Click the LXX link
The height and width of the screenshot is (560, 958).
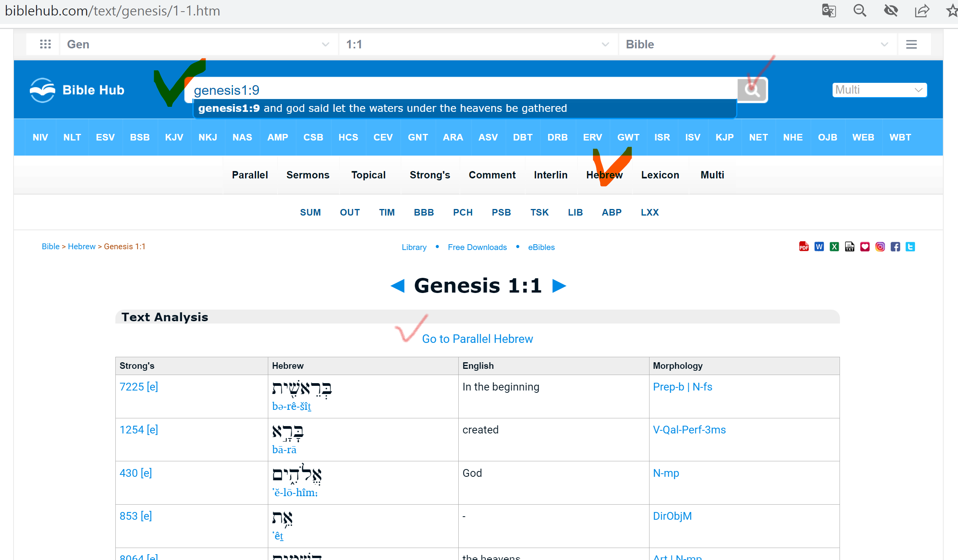click(x=650, y=212)
